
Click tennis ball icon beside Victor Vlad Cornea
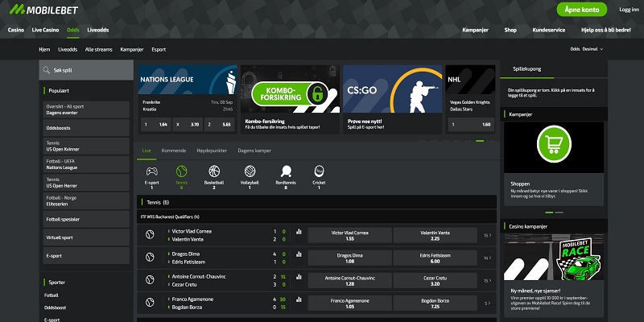point(150,234)
